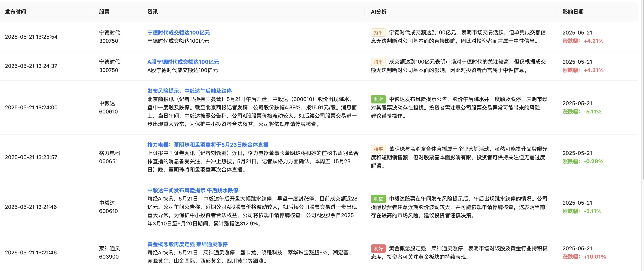This screenshot has width=644, height=271.
Task: Click the 持平 tag in the 13:24:37 row
Action: pyautogui.click(x=378, y=62)
